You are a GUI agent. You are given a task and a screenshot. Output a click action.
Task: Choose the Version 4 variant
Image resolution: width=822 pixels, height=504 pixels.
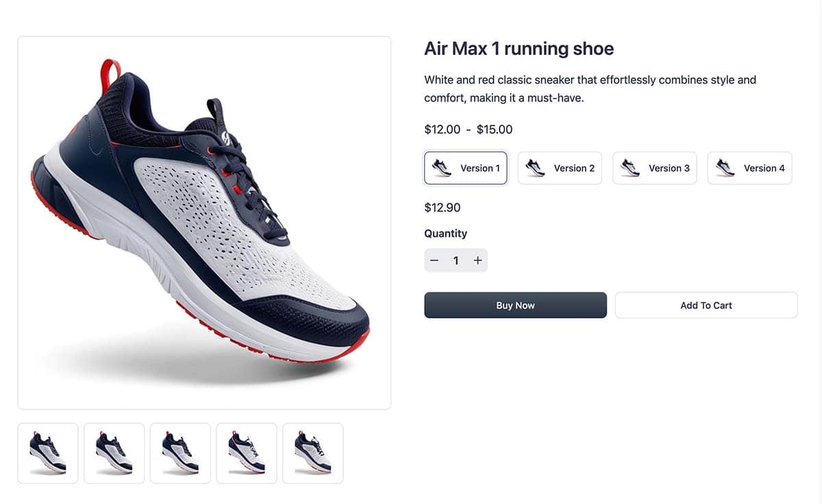point(749,168)
